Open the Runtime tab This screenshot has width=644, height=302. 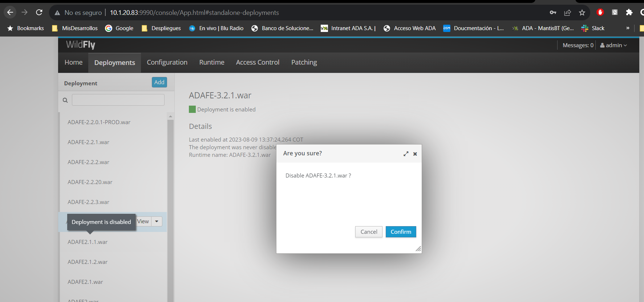point(212,62)
